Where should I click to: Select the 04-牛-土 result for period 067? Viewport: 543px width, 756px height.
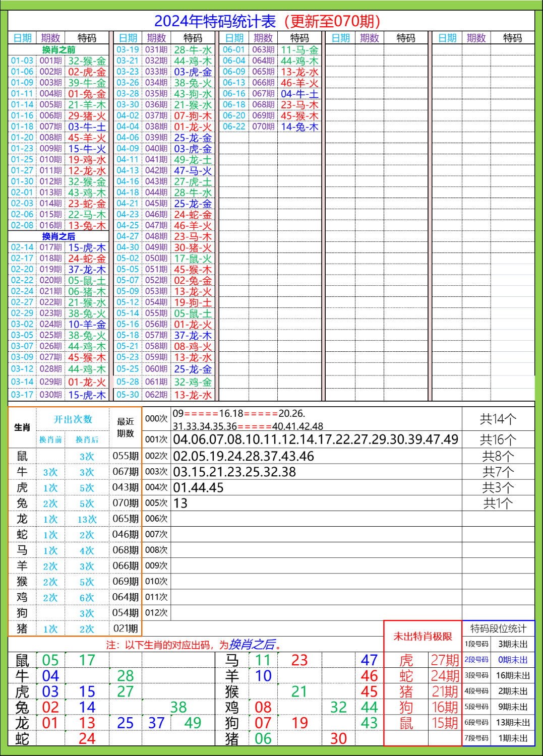pyautogui.click(x=299, y=94)
